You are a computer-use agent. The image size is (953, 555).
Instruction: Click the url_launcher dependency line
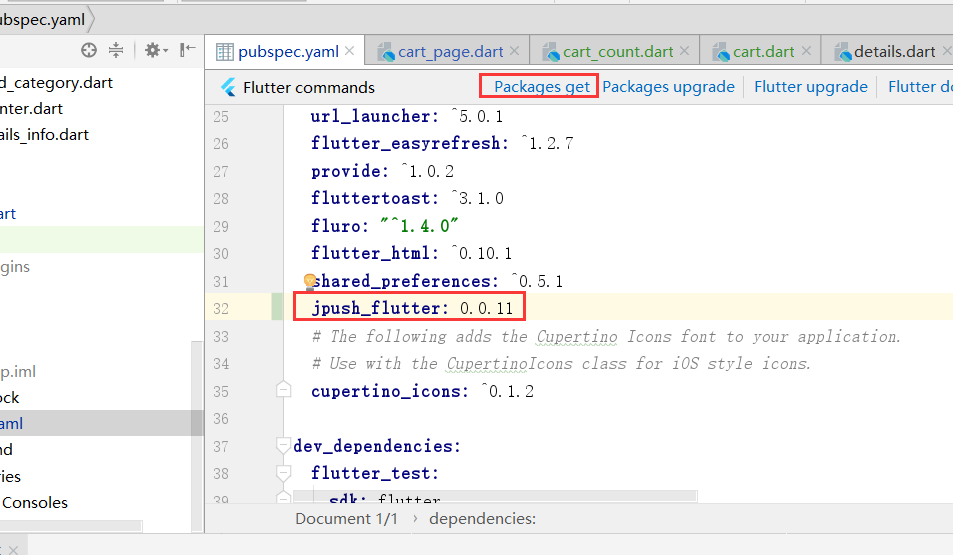point(407,116)
